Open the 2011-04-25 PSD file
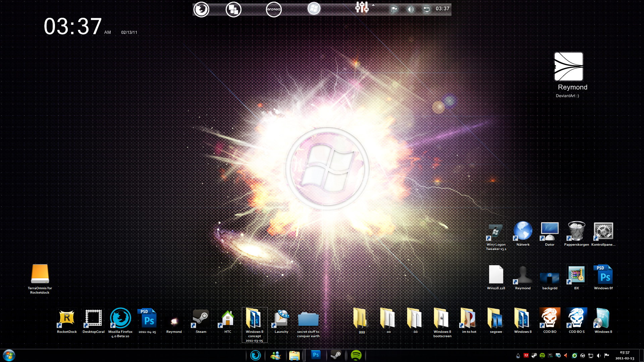 (x=147, y=318)
